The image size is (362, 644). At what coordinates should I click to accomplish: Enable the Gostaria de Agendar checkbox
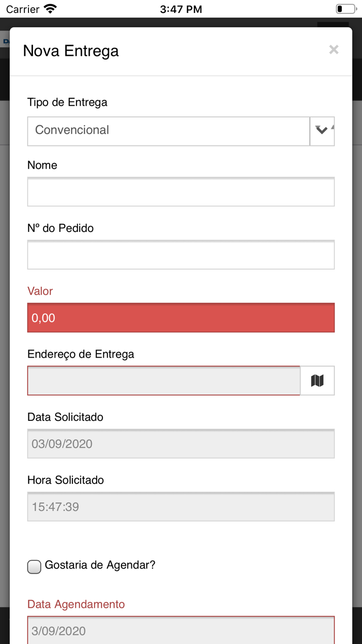point(34,567)
